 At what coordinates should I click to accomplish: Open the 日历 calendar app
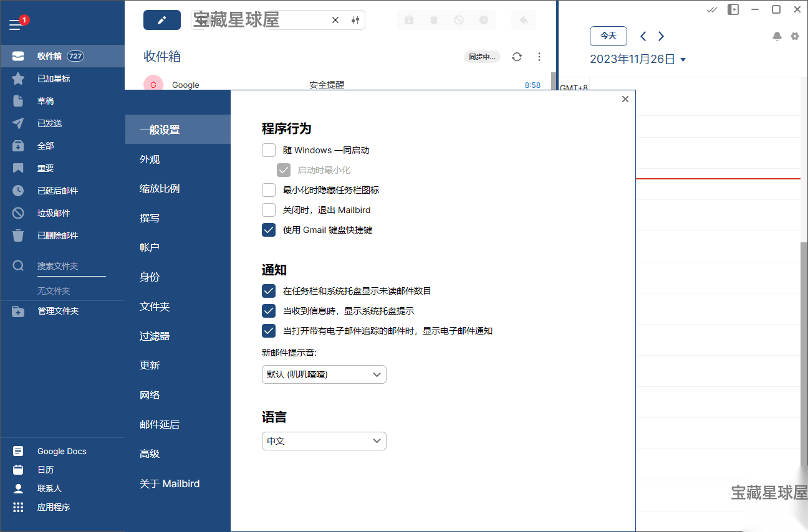click(x=62, y=470)
